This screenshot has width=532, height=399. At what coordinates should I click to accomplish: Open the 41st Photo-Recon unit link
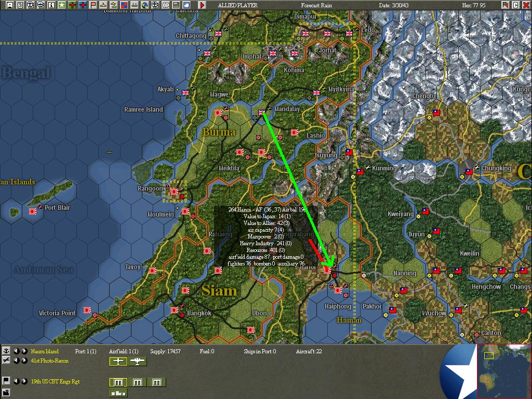tap(49, 361)
